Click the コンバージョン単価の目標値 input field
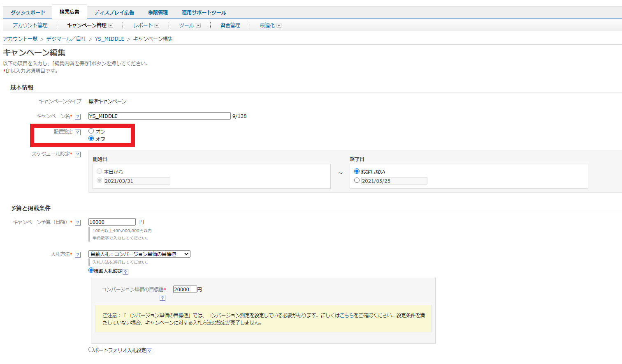 [185, 290]
